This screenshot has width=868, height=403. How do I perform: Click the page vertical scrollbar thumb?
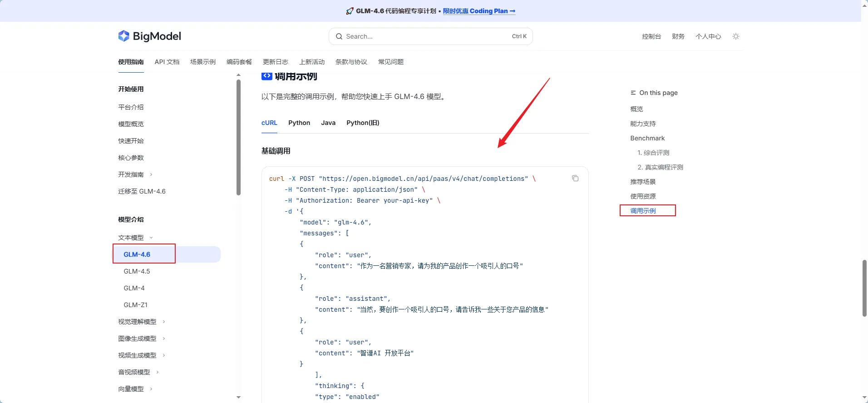(864, 288)
